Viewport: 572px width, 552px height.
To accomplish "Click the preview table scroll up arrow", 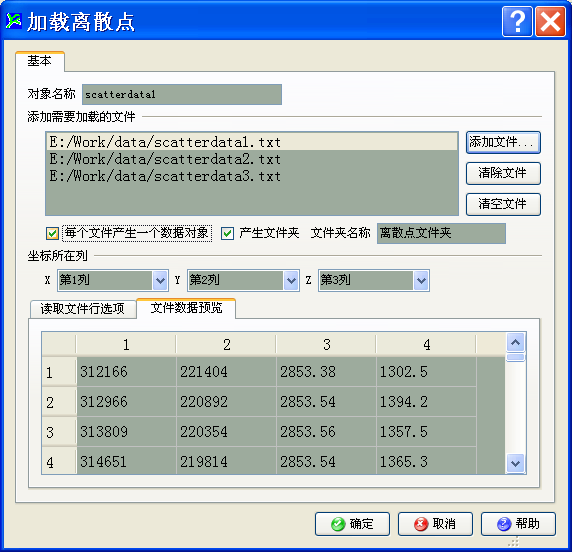I will pos(515,343).
